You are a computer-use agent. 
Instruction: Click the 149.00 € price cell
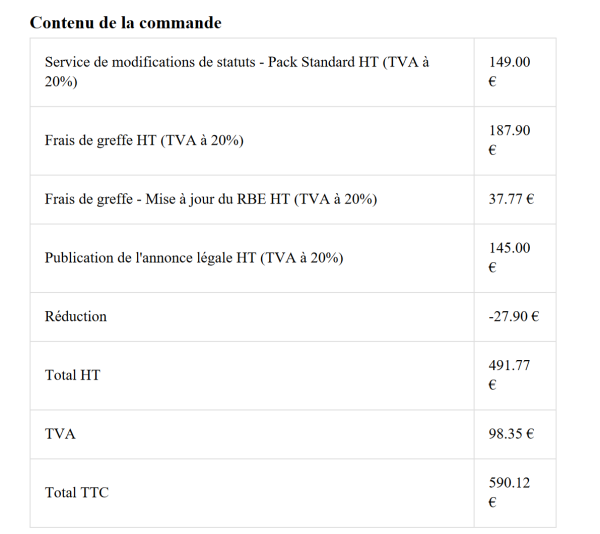[x=509, y=72]
